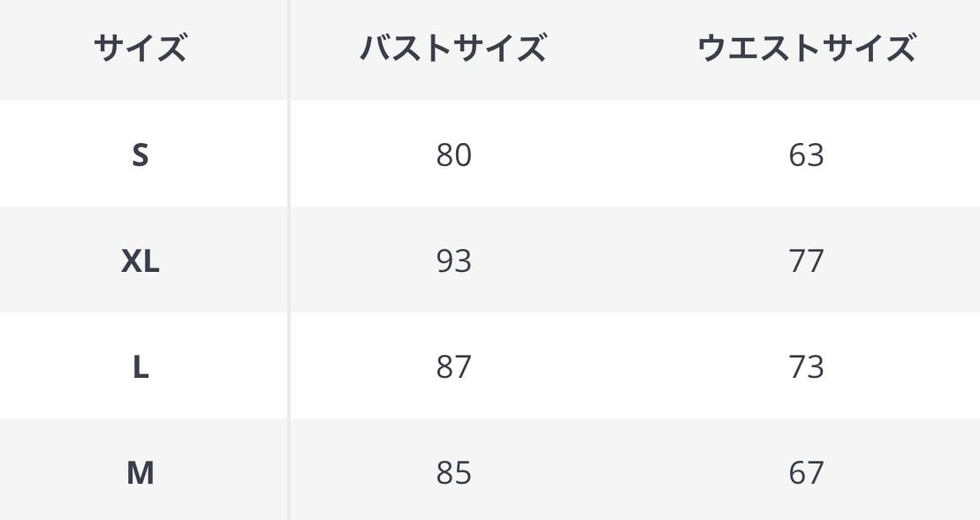This screenshot has height=520, width=980.
Task: Click the サイズ column header
Action: [x=140, y=49]
